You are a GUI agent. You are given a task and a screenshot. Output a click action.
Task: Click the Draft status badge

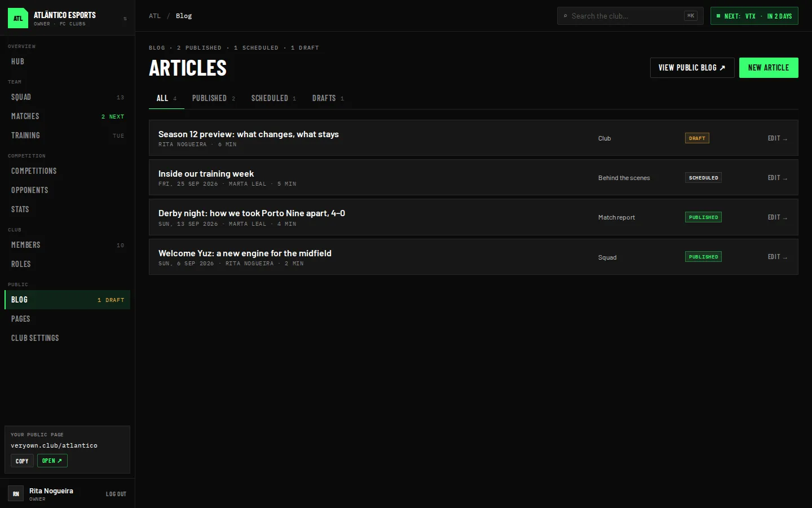coord(697,138)
